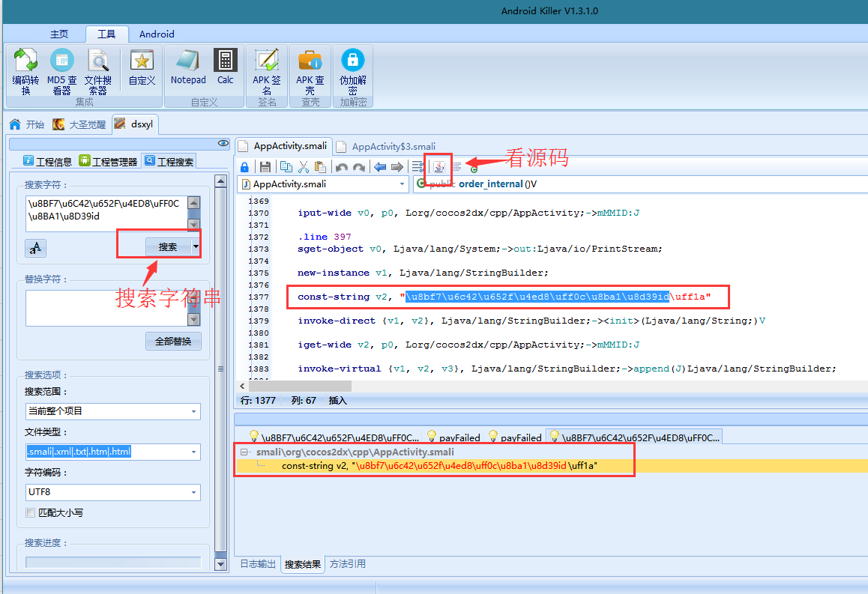Open the MD5 查看器 tool
This screenshot has width=868, height=594.
coord(61,71)
